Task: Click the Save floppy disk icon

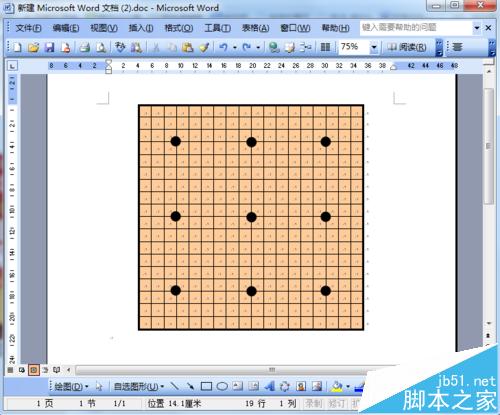Action: (x=49, y=47)
